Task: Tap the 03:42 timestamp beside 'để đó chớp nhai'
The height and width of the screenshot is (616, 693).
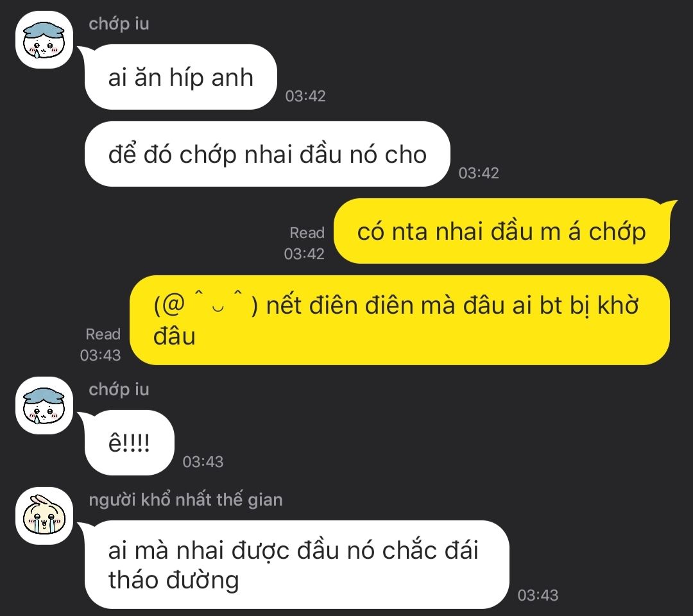Action: click(x=479, y=173)
